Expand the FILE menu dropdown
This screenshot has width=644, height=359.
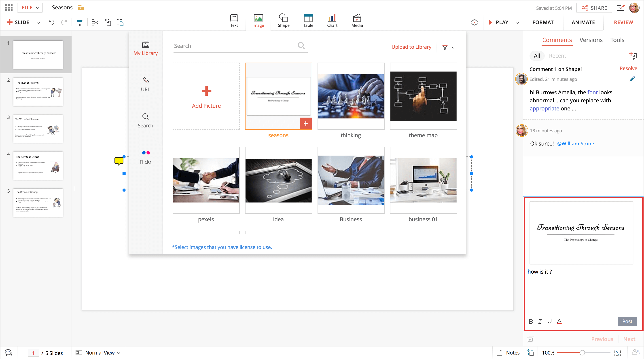pos(30,8)
